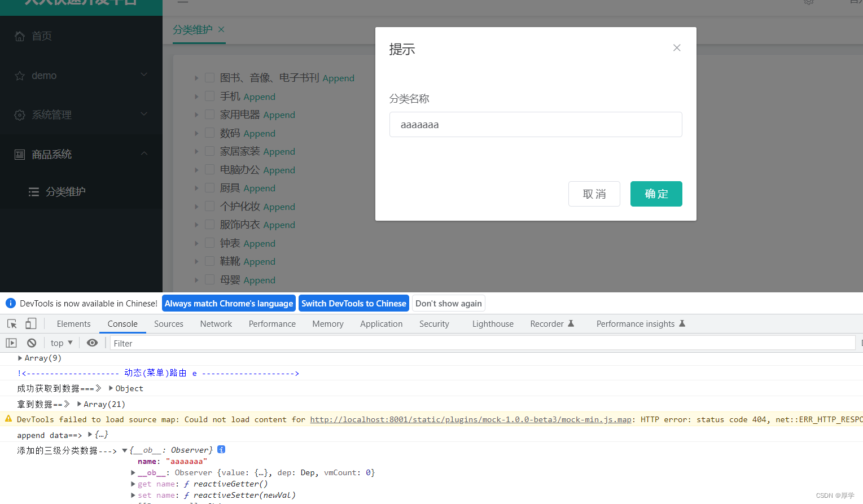Click the Performance insights flask icon
863x504 pixels.
click(682, 323)
